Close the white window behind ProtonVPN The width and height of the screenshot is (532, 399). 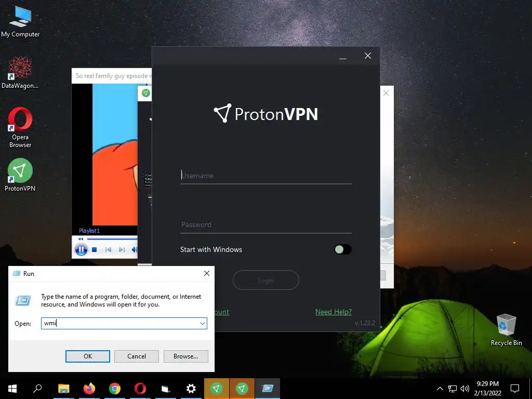coord(386,93)
